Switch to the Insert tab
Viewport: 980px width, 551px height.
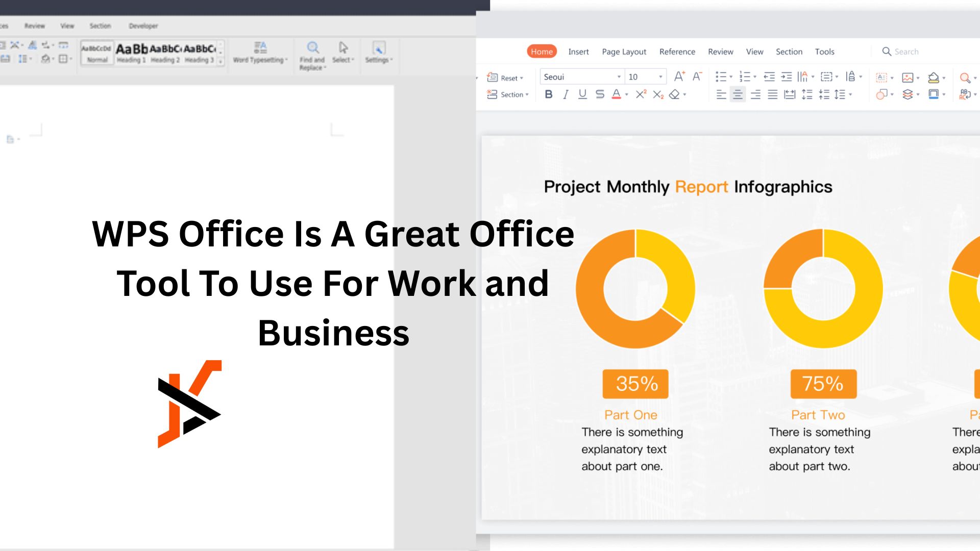point(578,52)
